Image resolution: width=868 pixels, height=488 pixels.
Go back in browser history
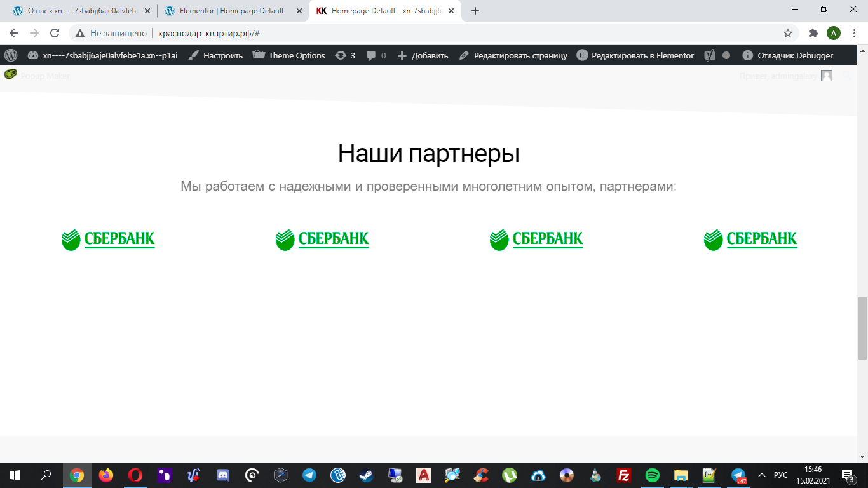coord(14,33)
